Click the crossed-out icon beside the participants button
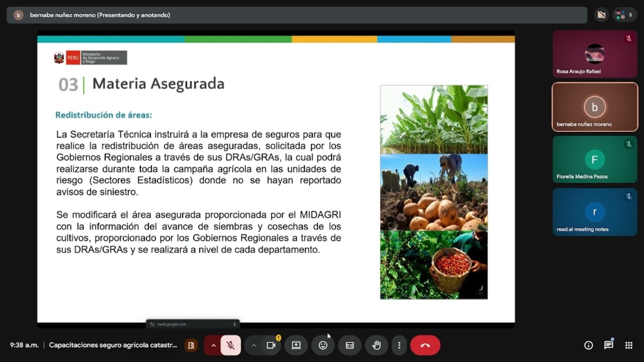Image resolution: width=644 pixels, height=362 pixels. 601,15
